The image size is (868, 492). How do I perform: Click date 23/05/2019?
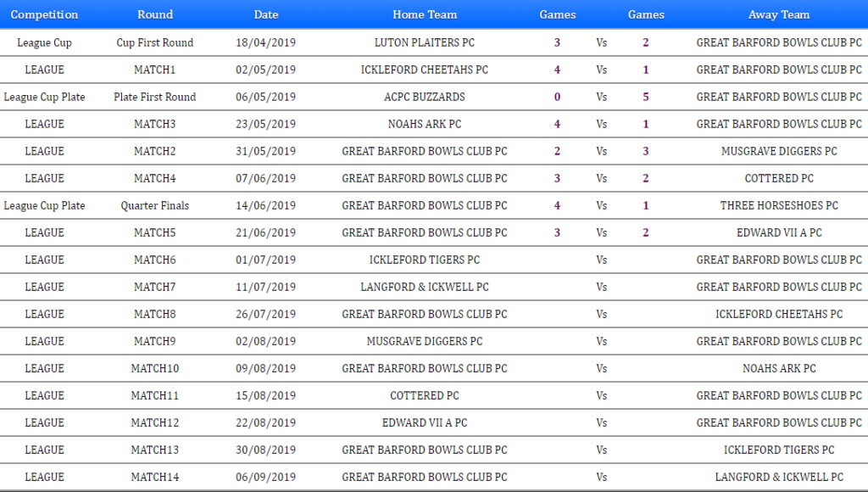click(x=265, y=124)
